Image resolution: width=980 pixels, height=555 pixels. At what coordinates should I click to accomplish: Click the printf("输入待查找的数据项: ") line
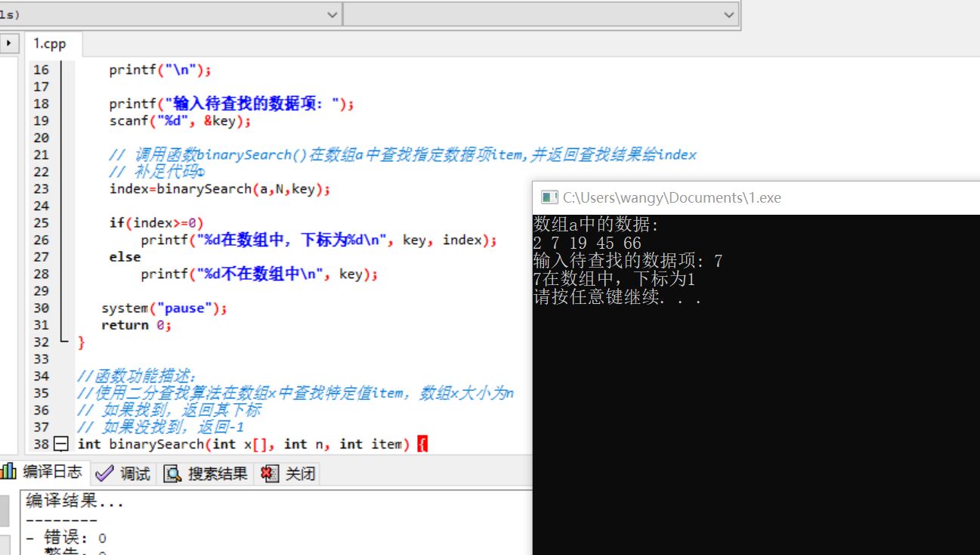[x=231, y=104]
